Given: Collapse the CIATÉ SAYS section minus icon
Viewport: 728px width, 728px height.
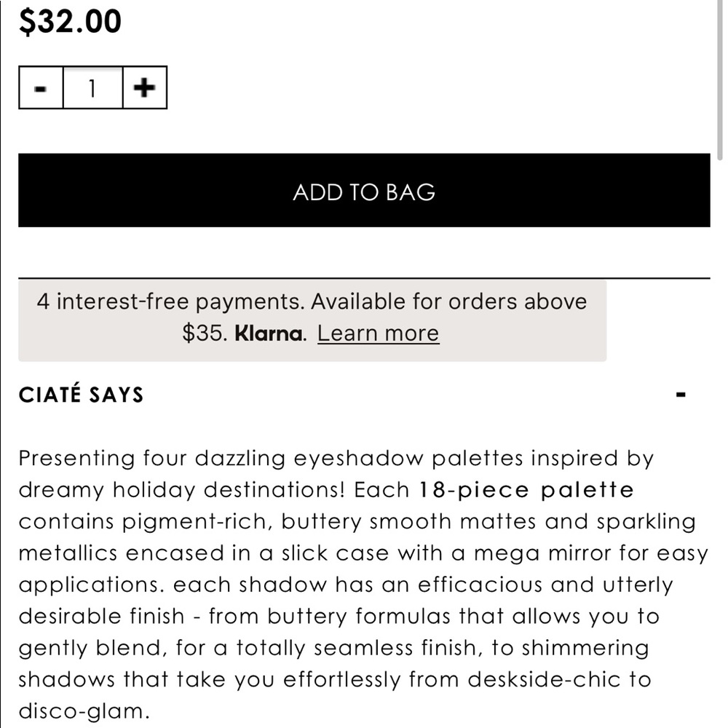Looking at the screenshot, I should pyautogui.click(x=681, y=395).
